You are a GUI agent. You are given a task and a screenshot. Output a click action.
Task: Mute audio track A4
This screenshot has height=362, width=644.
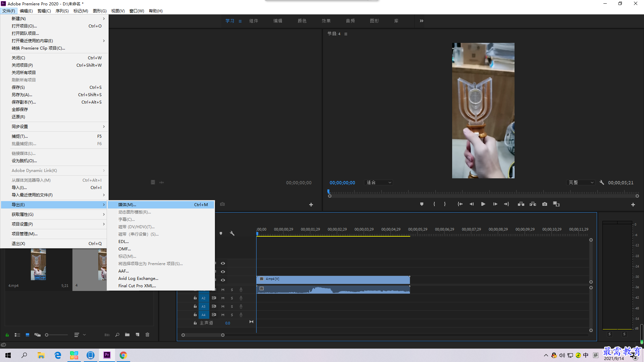(223, 315)
